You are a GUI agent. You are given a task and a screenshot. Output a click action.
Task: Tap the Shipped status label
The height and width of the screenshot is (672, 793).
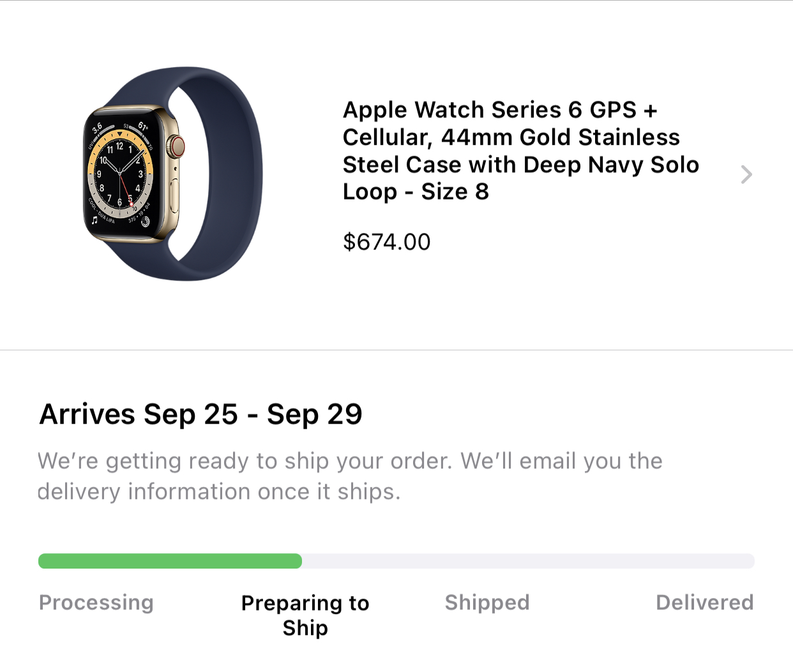tap(487, 602)
